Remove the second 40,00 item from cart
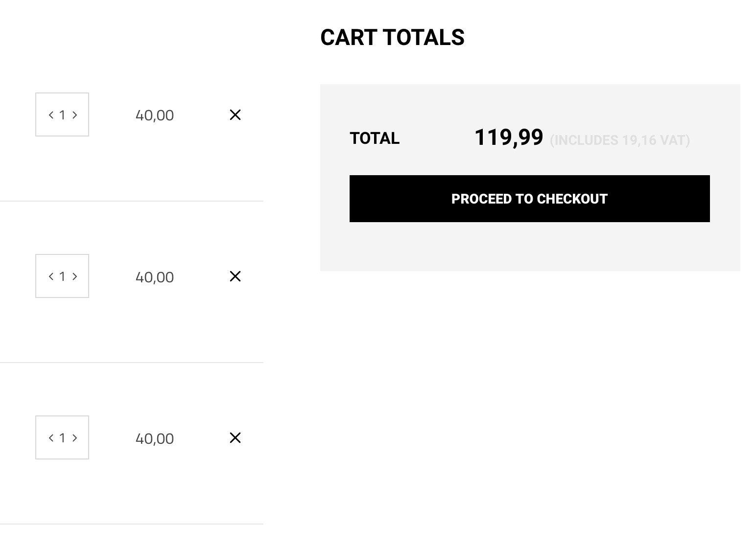The width and height of the screenshot is (756, 549). (x=235, y=276)
